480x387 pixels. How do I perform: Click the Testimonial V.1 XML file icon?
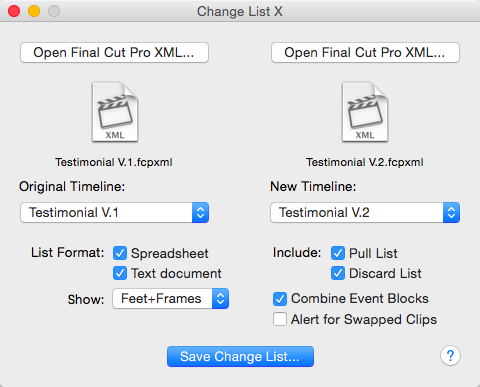[115, 112]
